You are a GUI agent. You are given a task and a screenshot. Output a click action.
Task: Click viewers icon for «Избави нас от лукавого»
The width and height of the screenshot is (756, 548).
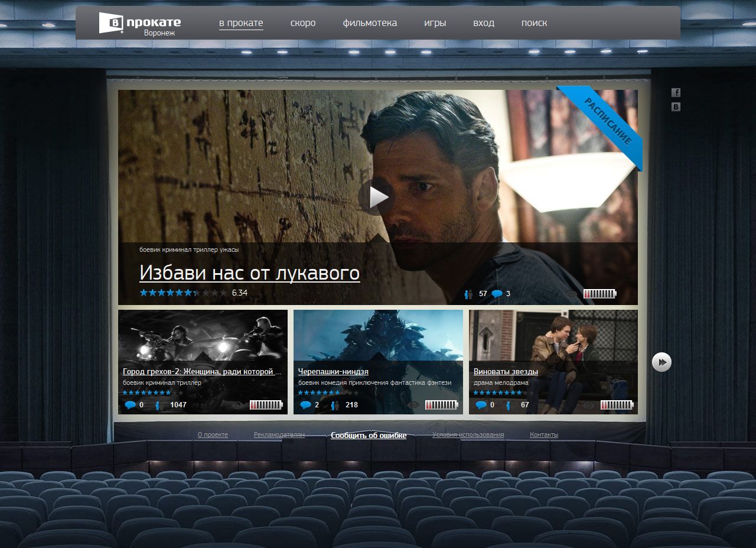pos(468,294)
